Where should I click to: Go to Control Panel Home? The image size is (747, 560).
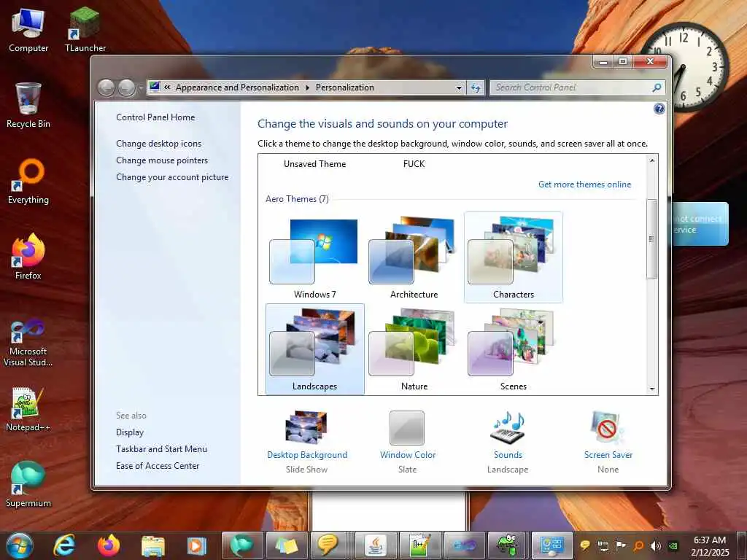click(155, 117)
